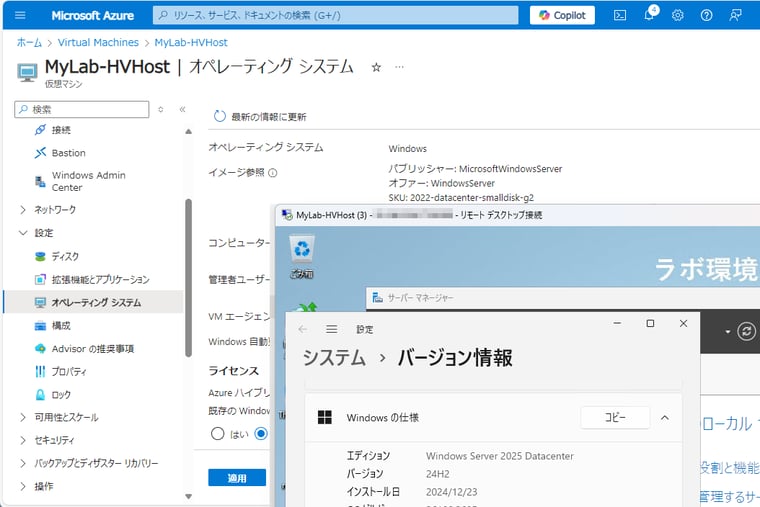This screenshot has height=507, width=760.
Task: Click the Windows logo in Windows の仕様
Action: [x=325, y=417]
